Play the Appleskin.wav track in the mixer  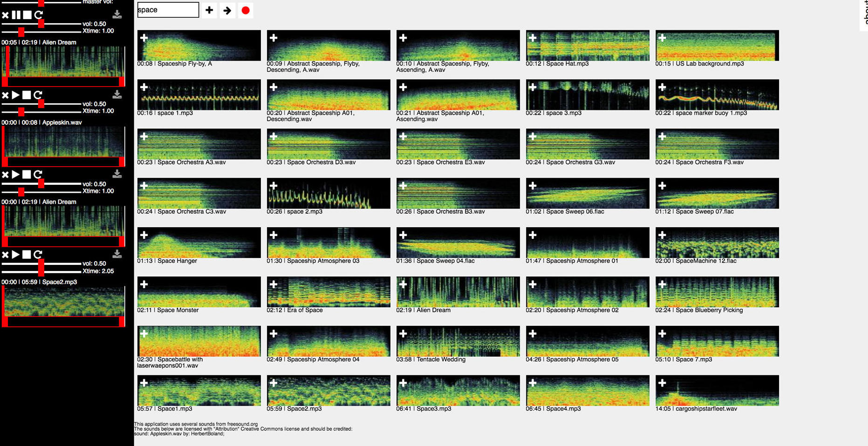pos(16,95)
